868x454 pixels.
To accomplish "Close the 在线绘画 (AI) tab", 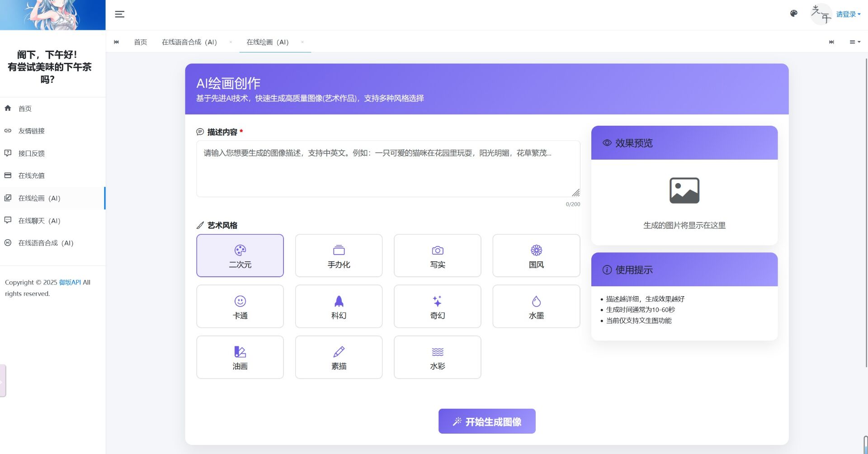I will point(302,42).
